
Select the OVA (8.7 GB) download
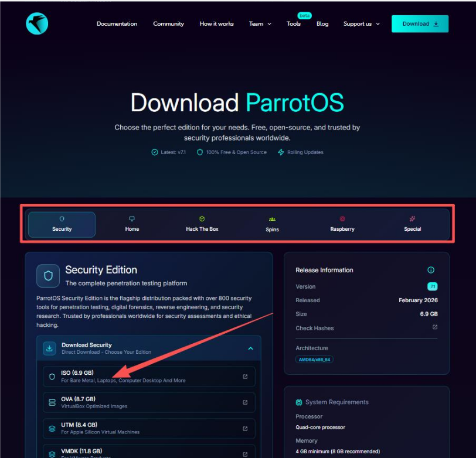(x=149, y=402)
